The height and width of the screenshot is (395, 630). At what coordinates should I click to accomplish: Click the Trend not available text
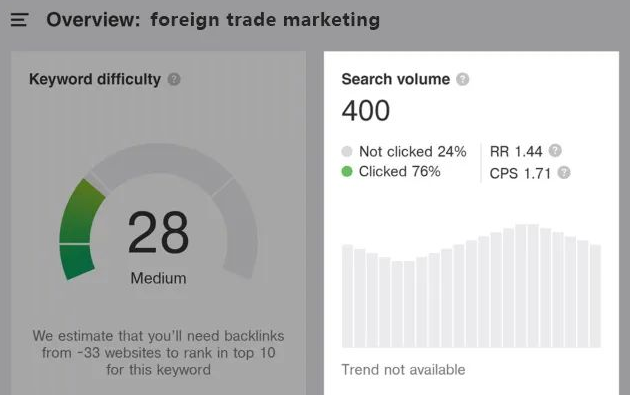click(x=403, y=370)
